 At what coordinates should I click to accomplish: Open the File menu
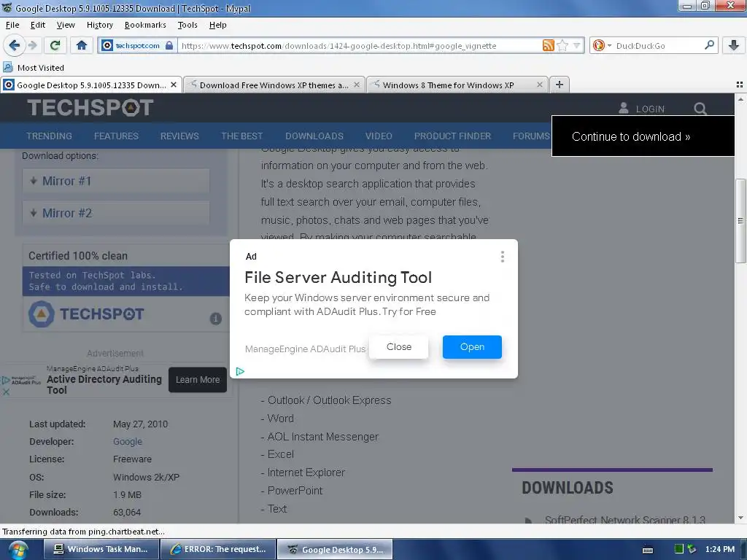coord(12,25)
